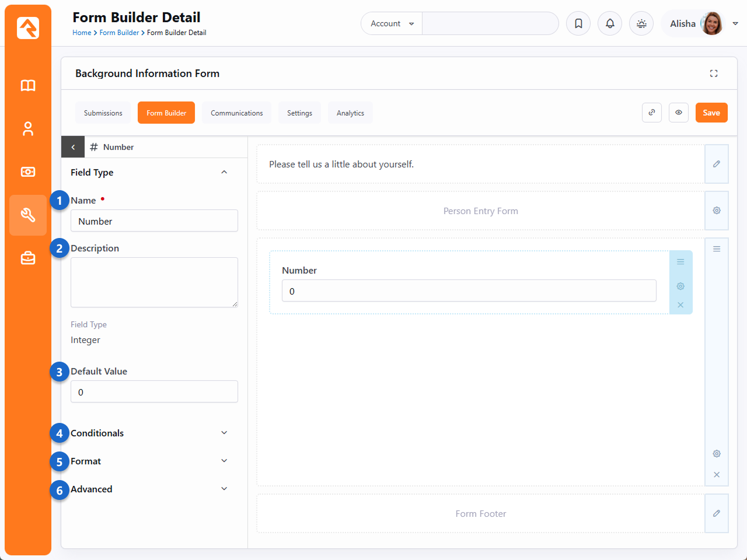Click the copy link icon beside Save
The image size is (747, 560).
(x=652, y=113)
